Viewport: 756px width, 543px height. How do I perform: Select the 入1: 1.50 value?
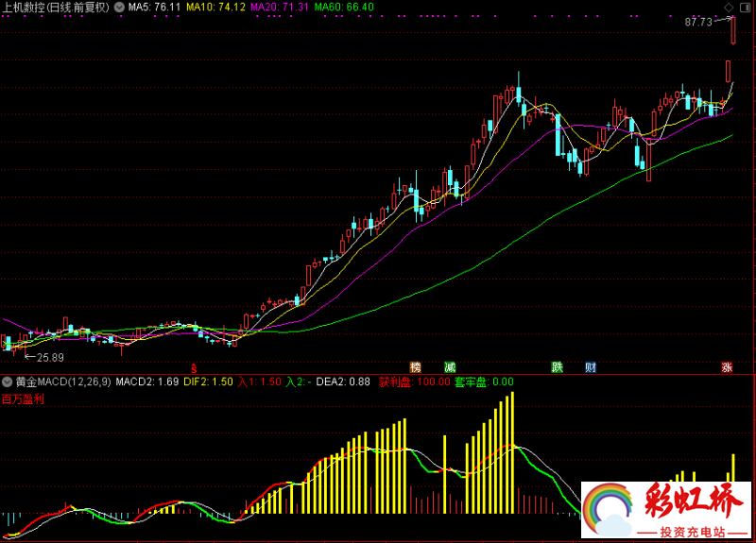click(259, 382)
